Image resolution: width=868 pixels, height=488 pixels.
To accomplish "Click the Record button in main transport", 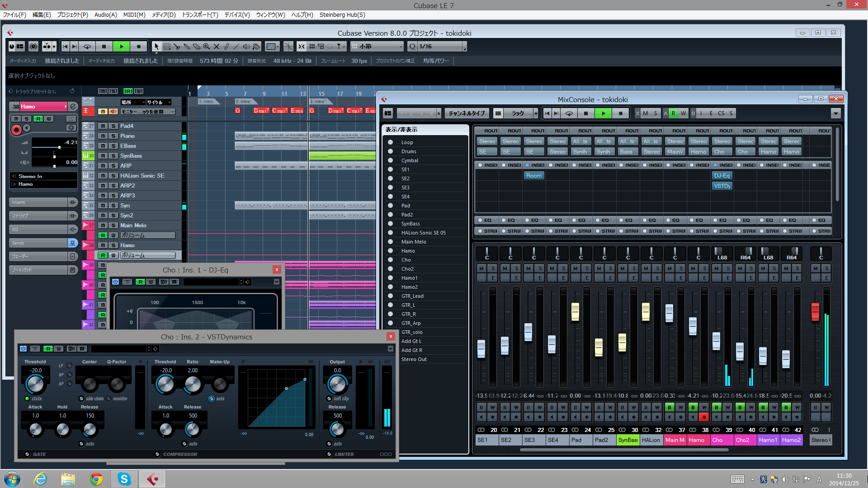I will [x=139, y=47].
